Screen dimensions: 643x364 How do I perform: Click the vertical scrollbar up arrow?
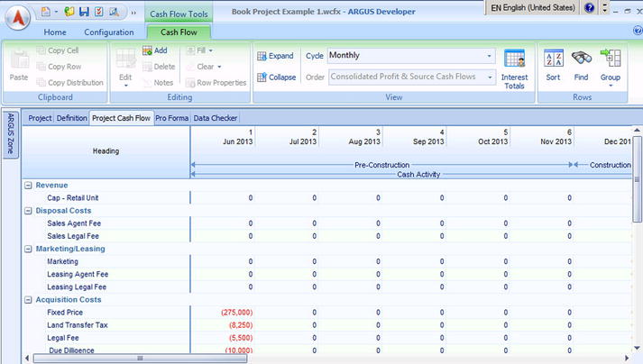pos(637,131)
